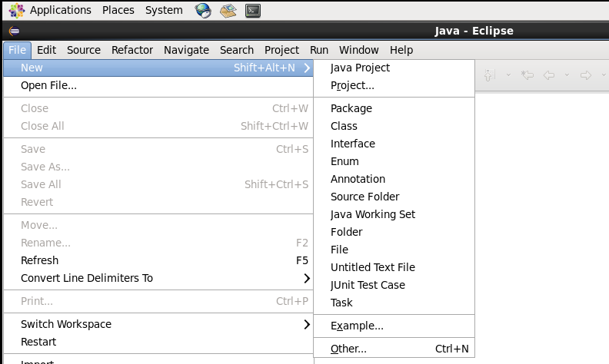Choose Other... in the New submenu
Screen dimensions: 609x364
394,349
